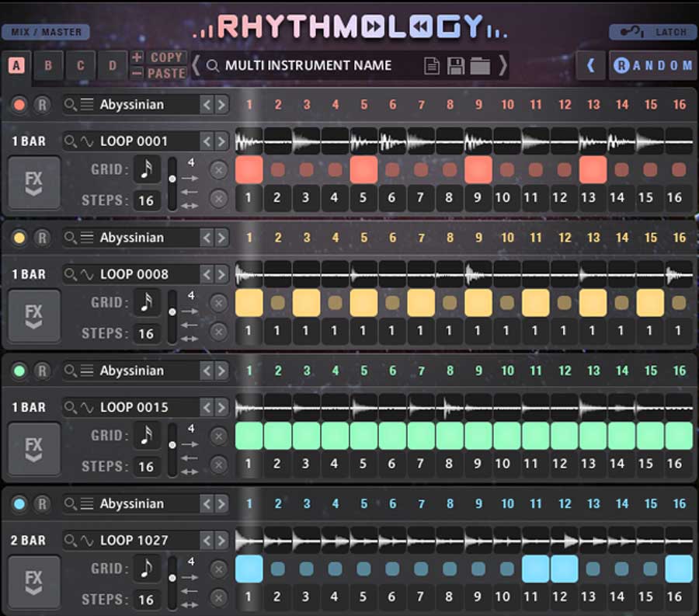Open FX panel for LOOP 0015
Viewport: 699px width, 616px height.
(34, 449)
